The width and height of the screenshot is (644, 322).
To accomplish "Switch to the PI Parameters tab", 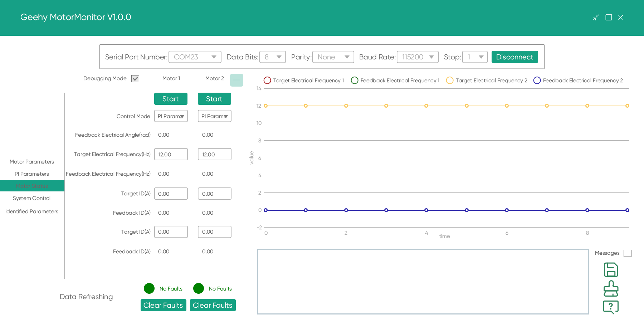I will click(32, 174).
